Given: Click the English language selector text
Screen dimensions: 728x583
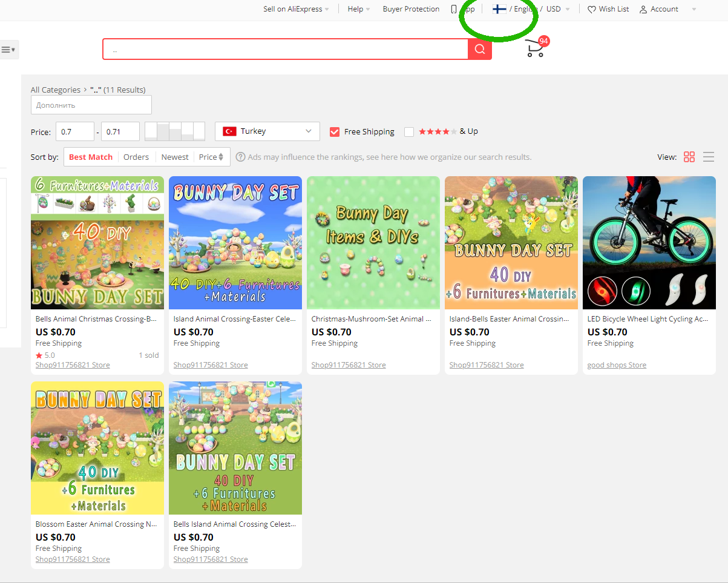Looking at the screenshot, I should point(525,9).
